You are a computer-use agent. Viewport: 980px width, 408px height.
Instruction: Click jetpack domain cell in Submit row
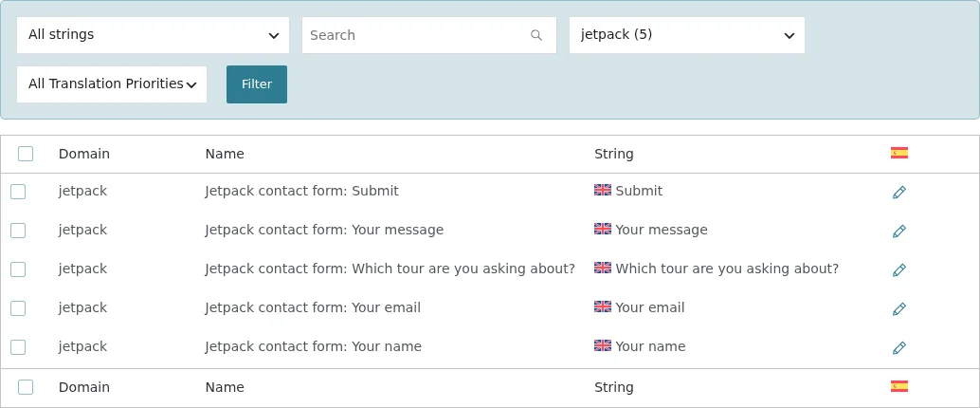pos(82,191)
